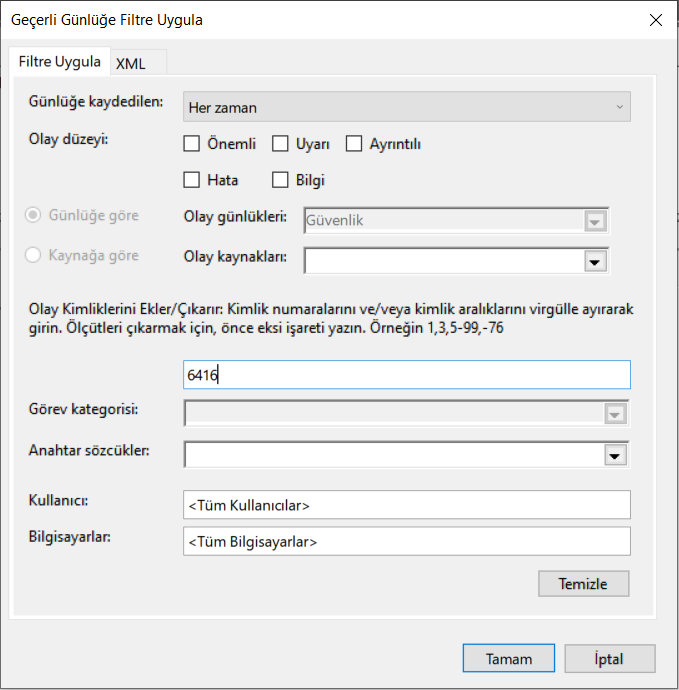The height and width of the screenshot is (690, 679).
Task: Switch to the XML tab
Action: (131, 64)
